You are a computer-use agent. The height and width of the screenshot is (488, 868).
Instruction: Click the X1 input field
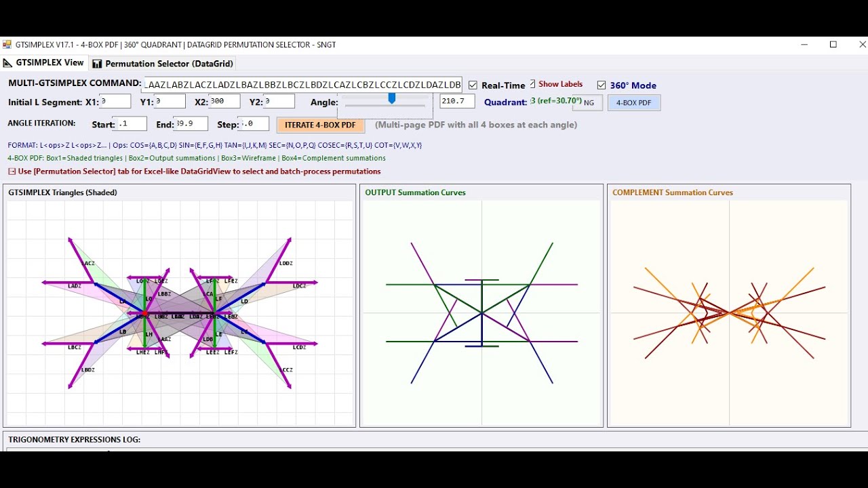tap(115, 102)
